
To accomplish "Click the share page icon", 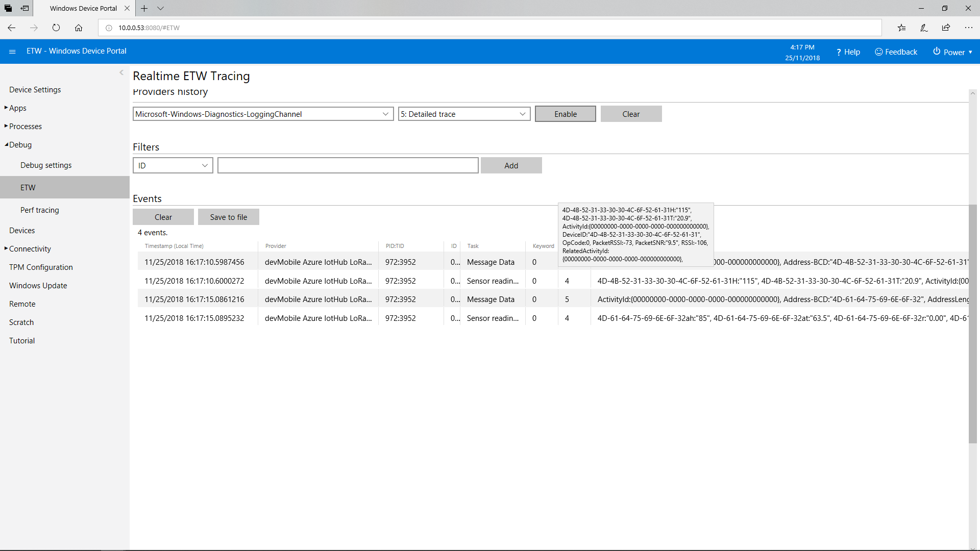I will (x=946, y=28).
